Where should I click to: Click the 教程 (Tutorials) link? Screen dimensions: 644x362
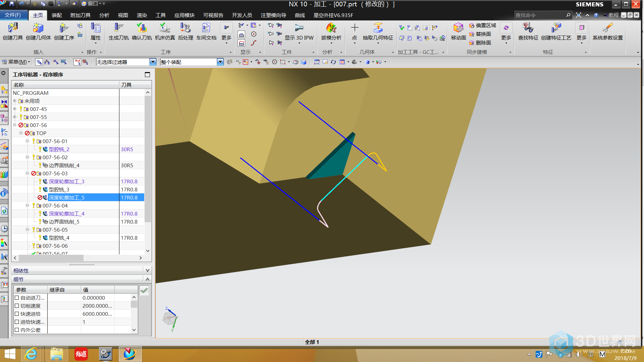[611, 15]
